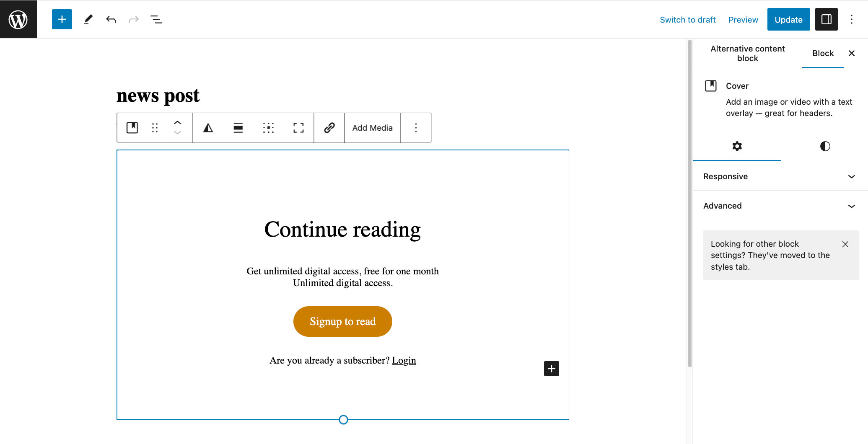
Task: Click the Cover block resize handle
Action: (x=343, y=420)
